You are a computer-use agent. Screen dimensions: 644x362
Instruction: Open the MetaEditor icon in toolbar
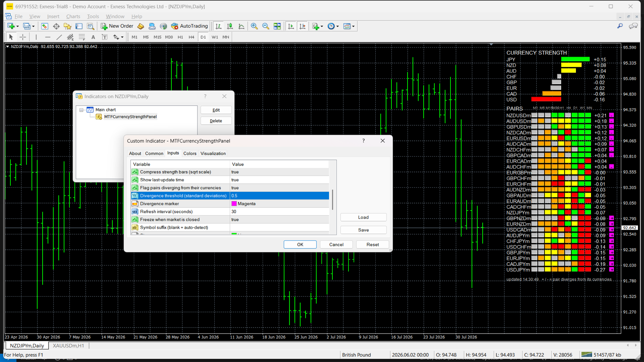coord(141,26)
